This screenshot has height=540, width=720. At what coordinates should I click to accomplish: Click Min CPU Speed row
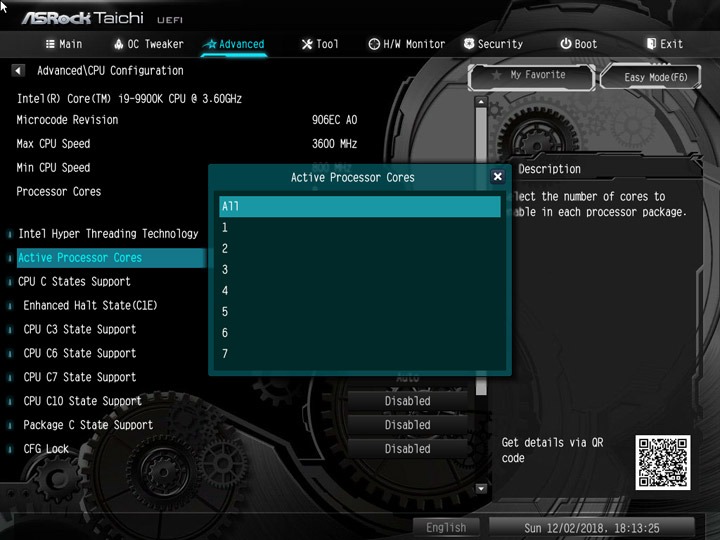53,168
